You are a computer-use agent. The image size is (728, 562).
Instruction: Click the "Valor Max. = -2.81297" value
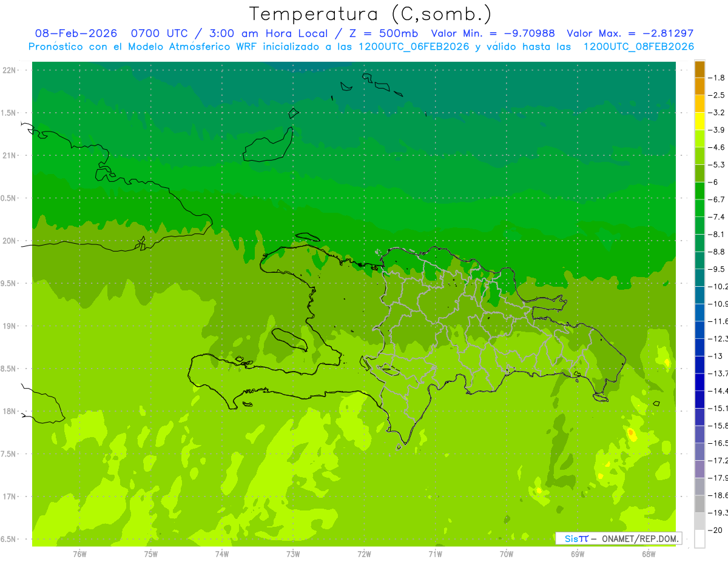pyautogui.click(x=630, y=33)
